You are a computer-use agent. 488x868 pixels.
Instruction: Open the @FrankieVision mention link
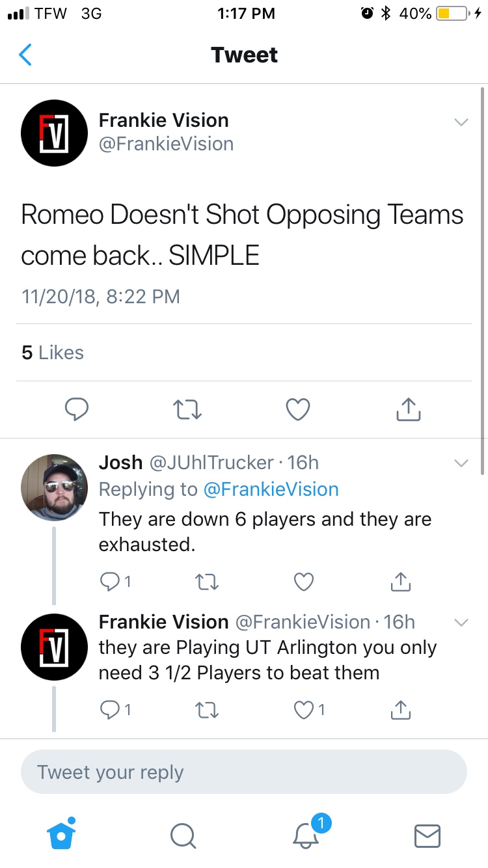pyautogui.click(x=271, y=489)
